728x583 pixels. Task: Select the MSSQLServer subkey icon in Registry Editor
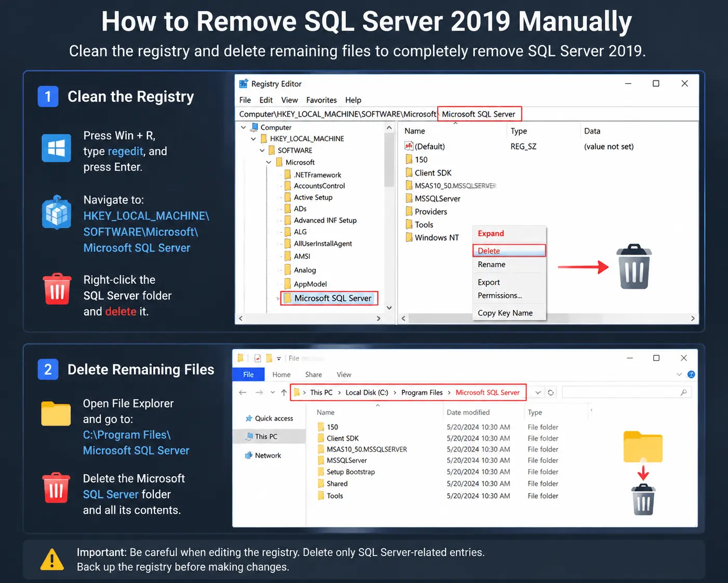coord(409,198)
